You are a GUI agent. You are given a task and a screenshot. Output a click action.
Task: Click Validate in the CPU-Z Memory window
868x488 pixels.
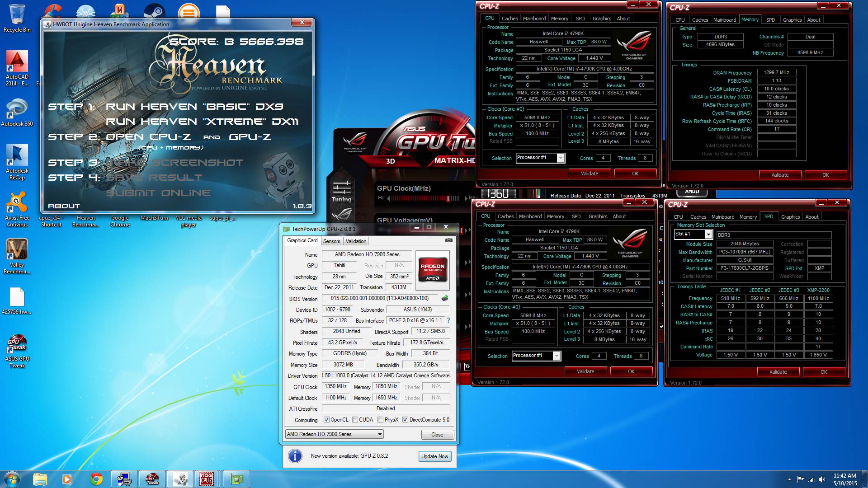click(779, 175)
